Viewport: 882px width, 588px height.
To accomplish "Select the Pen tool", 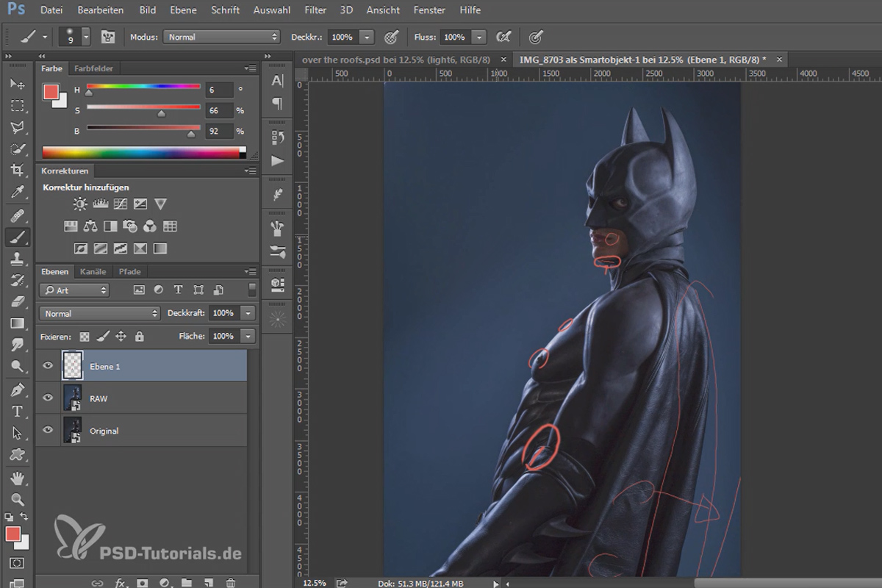I will pyautogui.click(x=18, y=390).
